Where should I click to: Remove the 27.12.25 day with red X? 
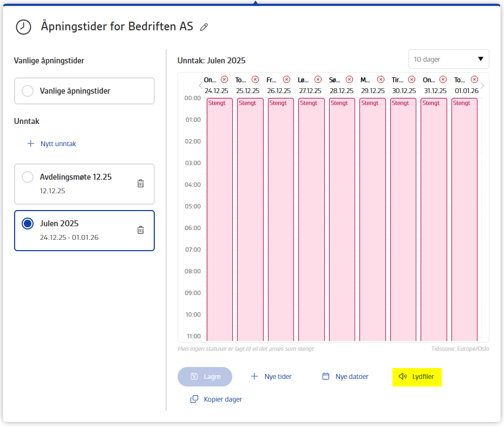click(318, 80)
